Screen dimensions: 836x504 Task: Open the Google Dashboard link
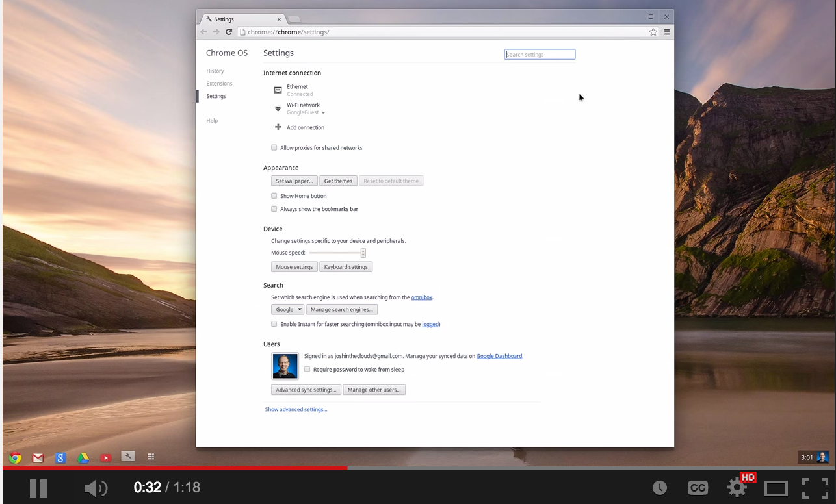(x=499, y=356)
